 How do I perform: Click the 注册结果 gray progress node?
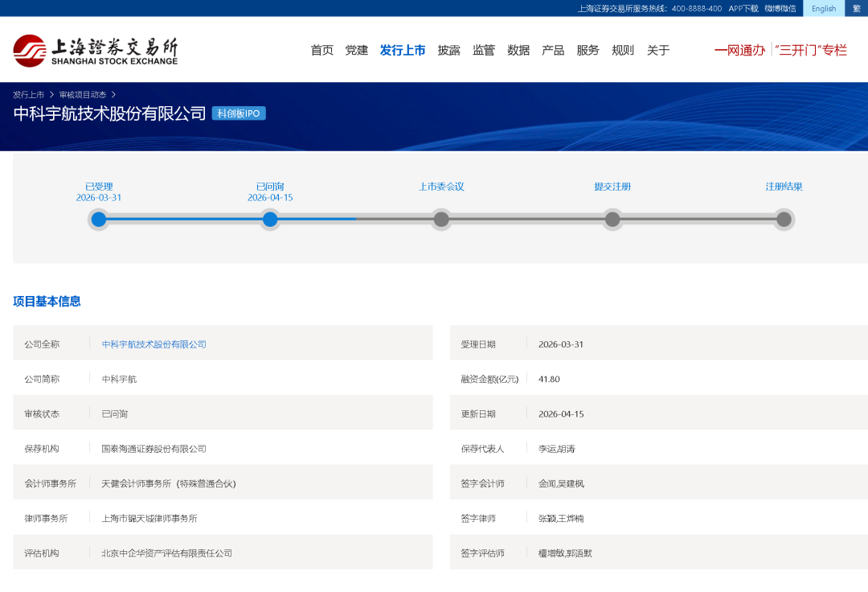(784, 220)
